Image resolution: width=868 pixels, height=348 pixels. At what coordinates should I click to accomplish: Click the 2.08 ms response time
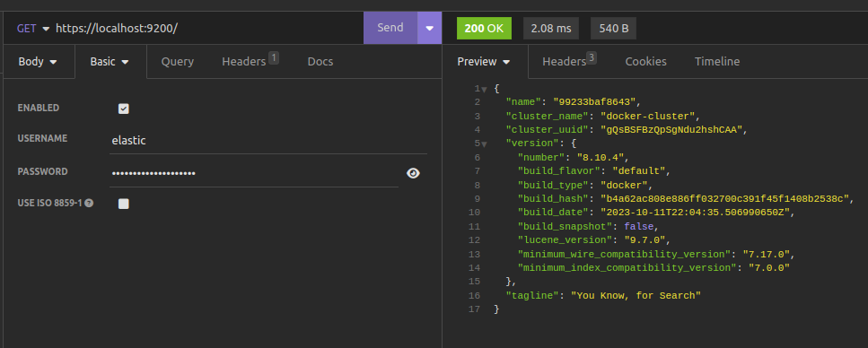tap(551, 28)
